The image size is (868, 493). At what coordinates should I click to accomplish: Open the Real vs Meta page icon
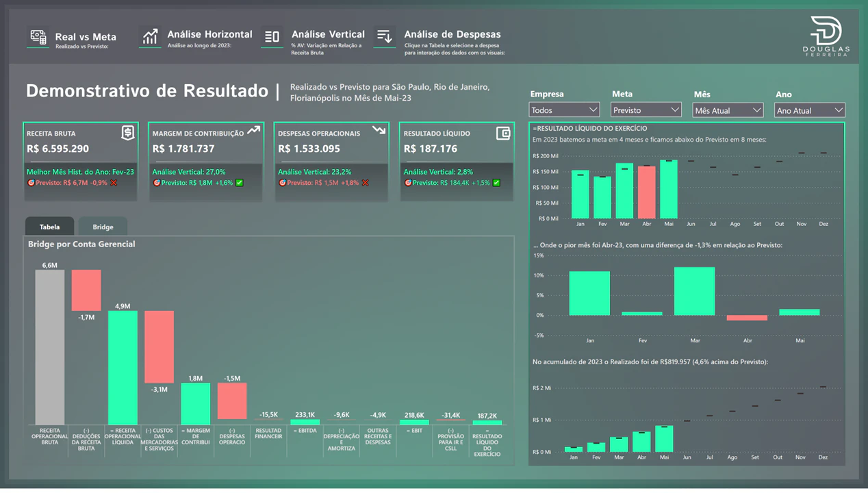38,37
